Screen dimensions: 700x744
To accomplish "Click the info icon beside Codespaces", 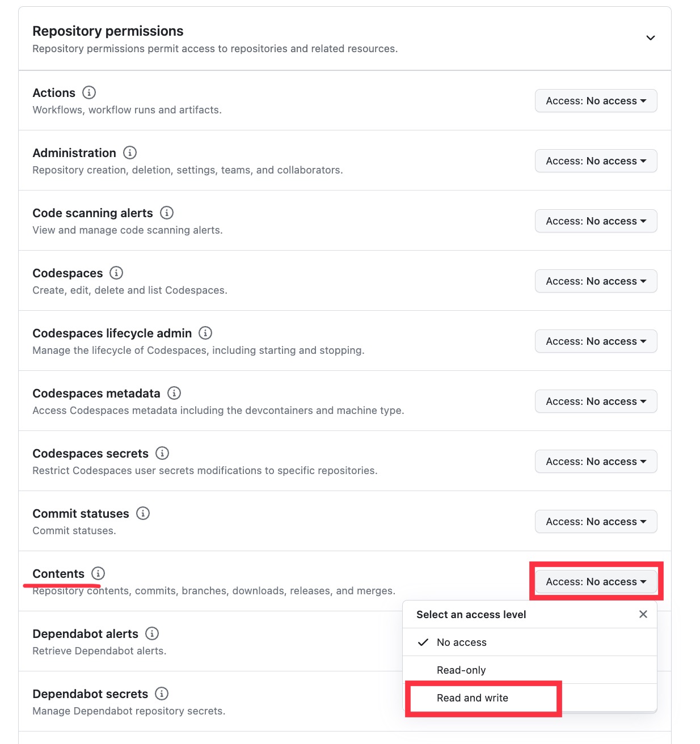I will click(x=116, y=273).
